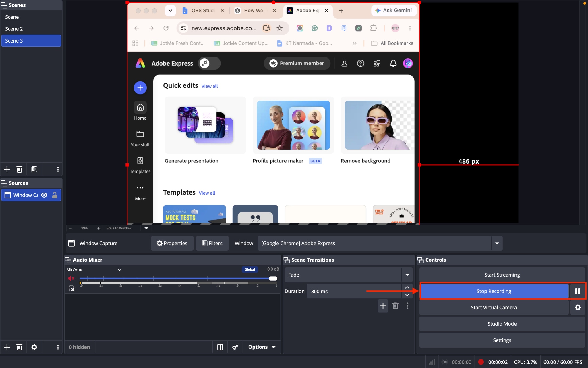The height and width of the screenshot is (368, 588).
Task: Bookmark page with Chrome star icon
Action: pyautogui.click(x=279, y=28)
